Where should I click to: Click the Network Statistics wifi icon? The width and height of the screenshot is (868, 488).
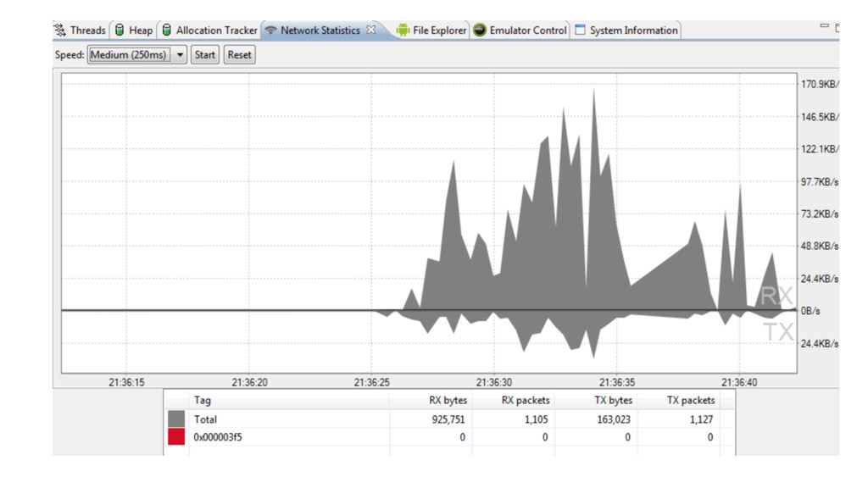click(270, 30)
